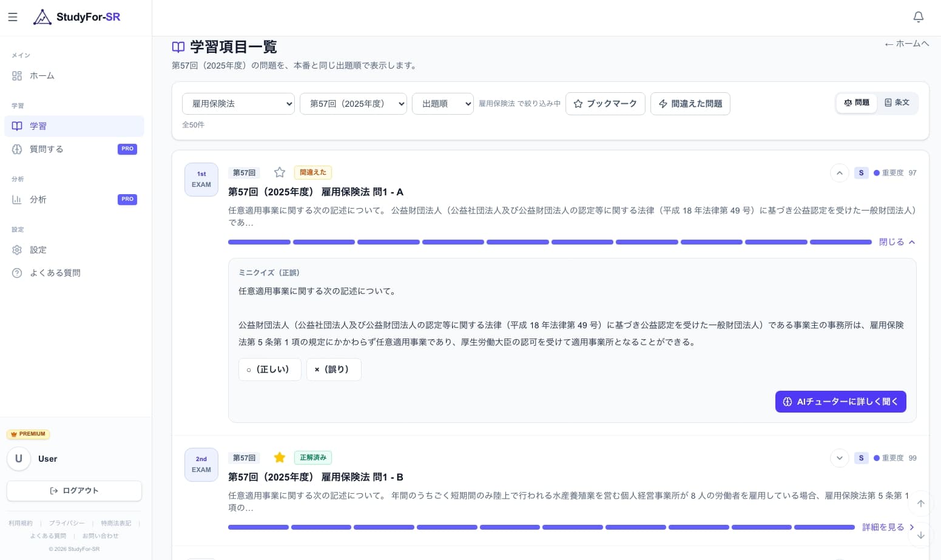Open the 分析 PRO feature
Viewport: 941px width, 560px height.
pyautogui.click(x=38, y=199)
